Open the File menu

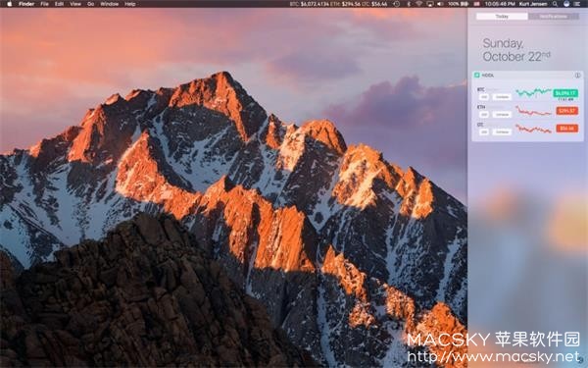tap(45, 4)
